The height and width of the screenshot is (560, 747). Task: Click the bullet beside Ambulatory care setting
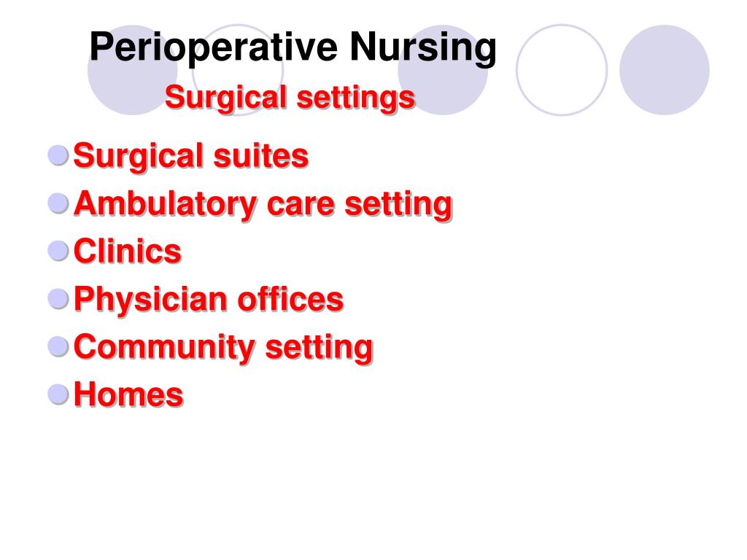(58, 203)
